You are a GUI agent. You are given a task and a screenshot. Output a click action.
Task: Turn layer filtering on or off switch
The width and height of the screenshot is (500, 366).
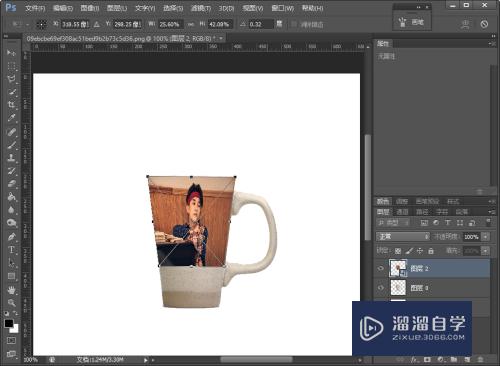point(488,222)
